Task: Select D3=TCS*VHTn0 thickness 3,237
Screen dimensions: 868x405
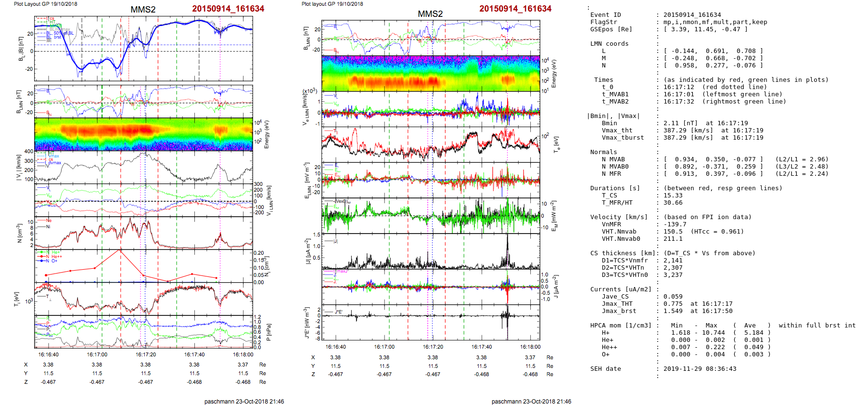Action: click(x=673, y=275)
